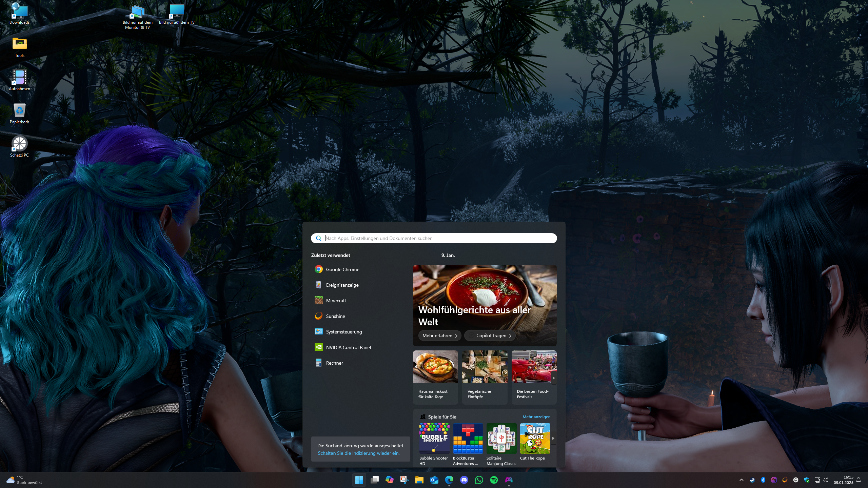Click the Bluetooth tray icon

point(763,480)
